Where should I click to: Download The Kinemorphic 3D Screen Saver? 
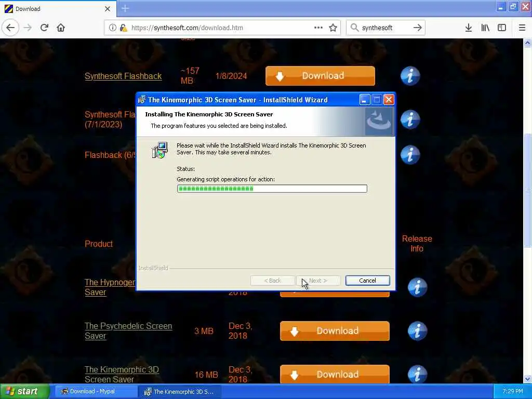335,374
